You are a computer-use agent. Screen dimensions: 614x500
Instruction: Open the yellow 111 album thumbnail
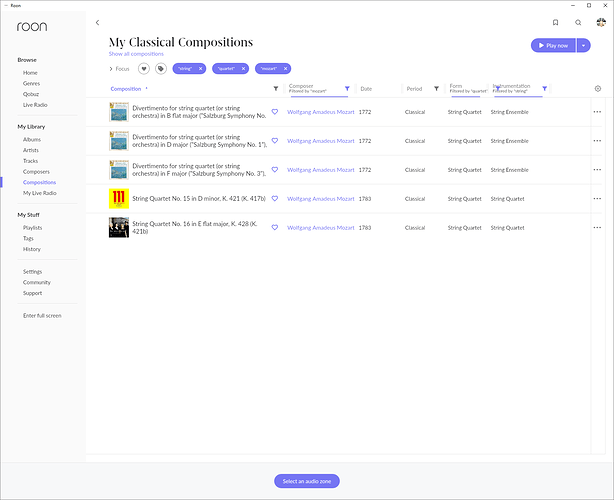(119, 199)
